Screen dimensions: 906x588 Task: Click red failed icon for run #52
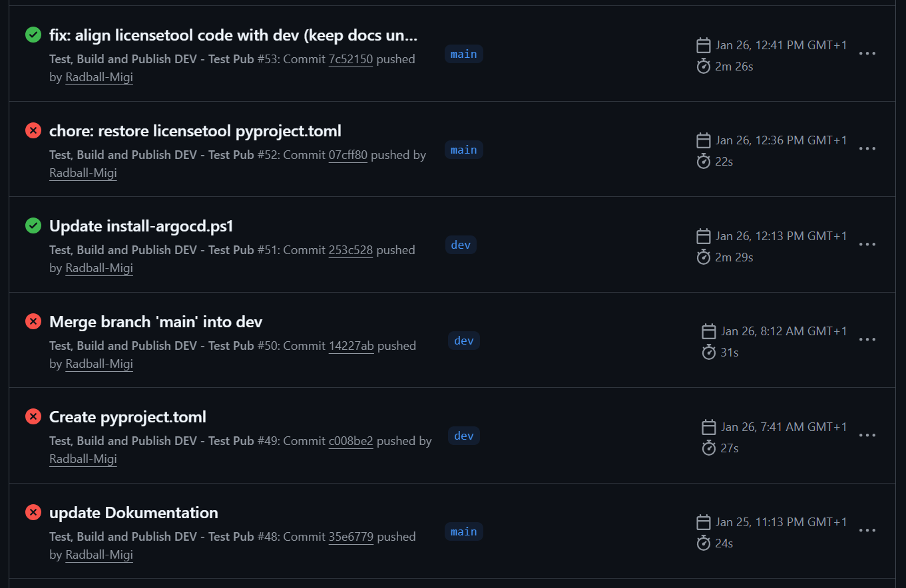pyautogui.click(x=33, y=130)
